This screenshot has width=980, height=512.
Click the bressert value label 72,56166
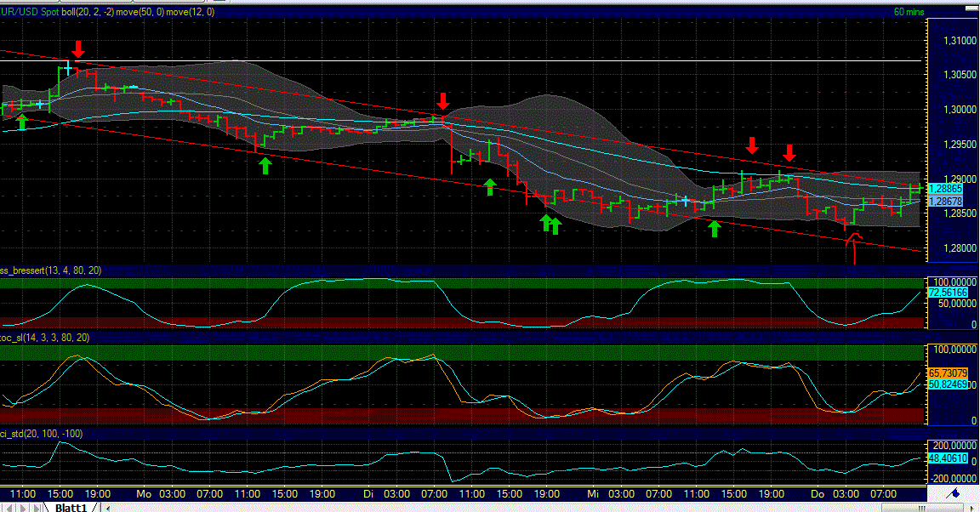(x=949, y=293)
